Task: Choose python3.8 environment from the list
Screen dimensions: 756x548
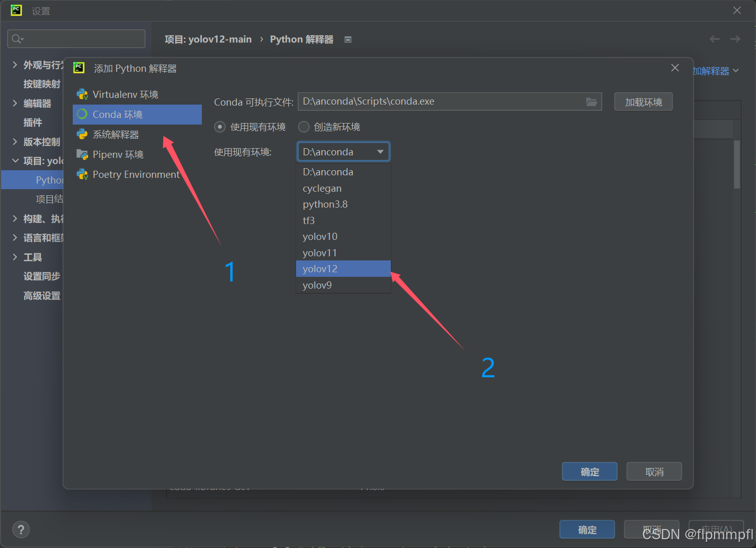Action: coord(343,204)
